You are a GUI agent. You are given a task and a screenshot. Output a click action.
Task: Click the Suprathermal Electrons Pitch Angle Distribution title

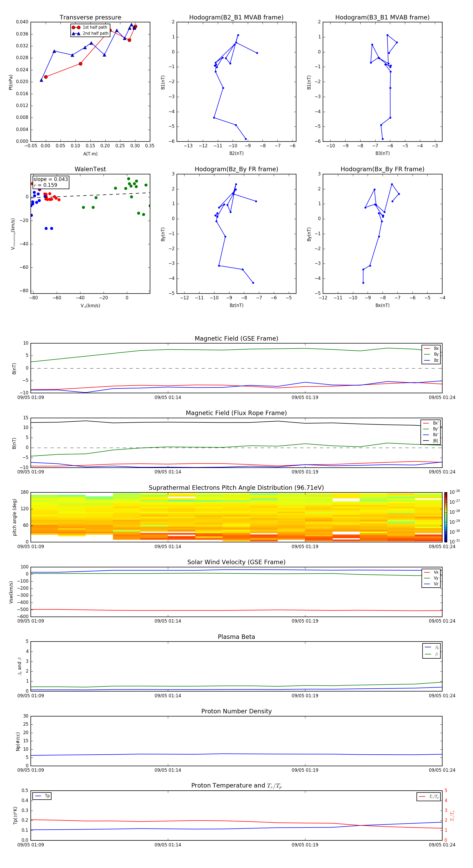(236, 488)
